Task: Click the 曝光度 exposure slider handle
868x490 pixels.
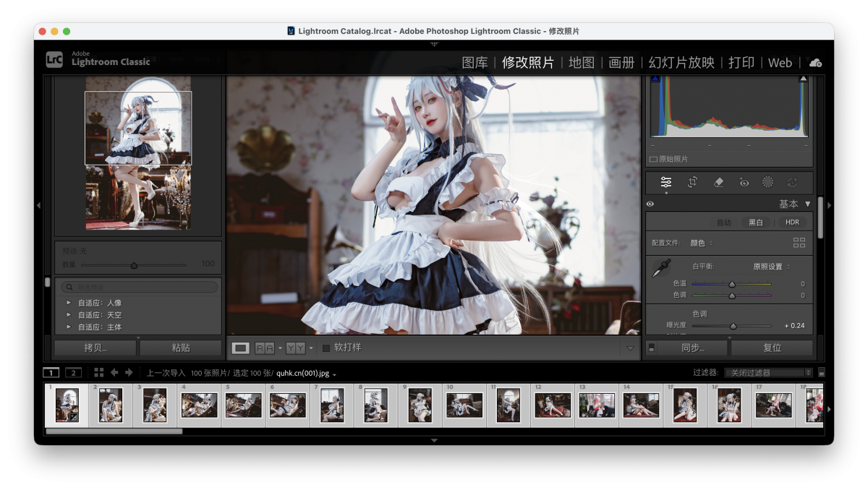Action: pyautogui.click(x=733, y=326)
